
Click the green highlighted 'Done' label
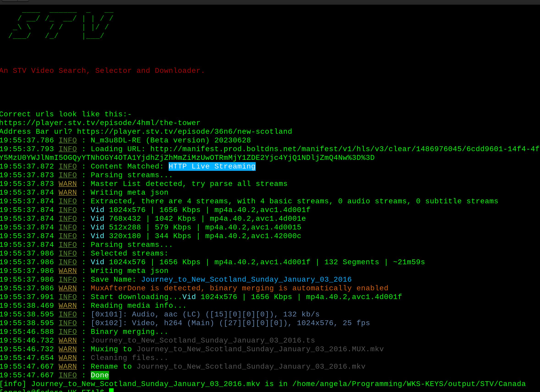[99, 375]
